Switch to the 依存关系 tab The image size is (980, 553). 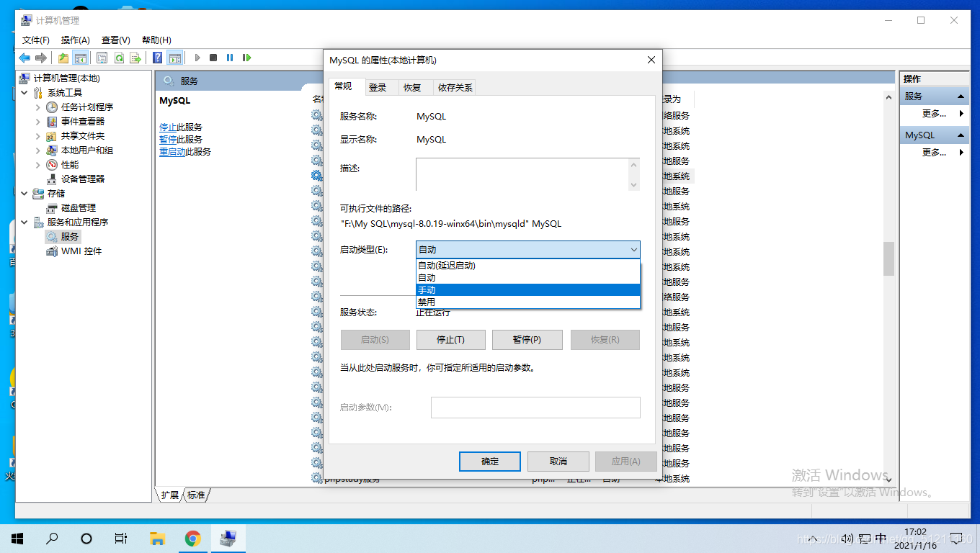pos(455,87)
